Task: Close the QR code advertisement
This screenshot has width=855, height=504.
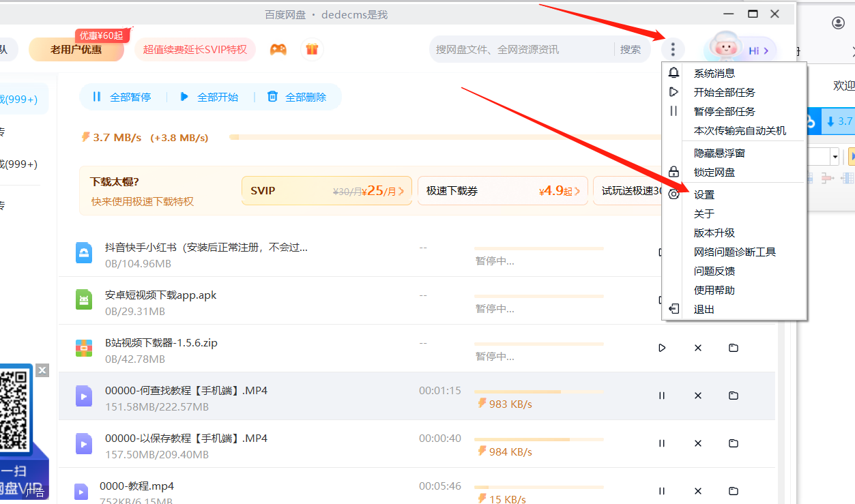Action: click(42, 370)
